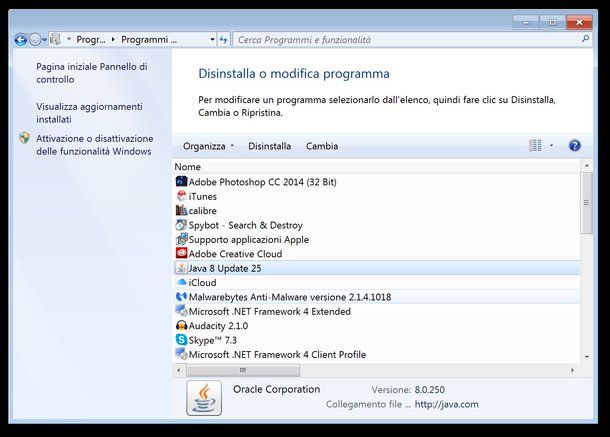Click the Back navigation arrow
Screen dimensions: 610x437
21,39
